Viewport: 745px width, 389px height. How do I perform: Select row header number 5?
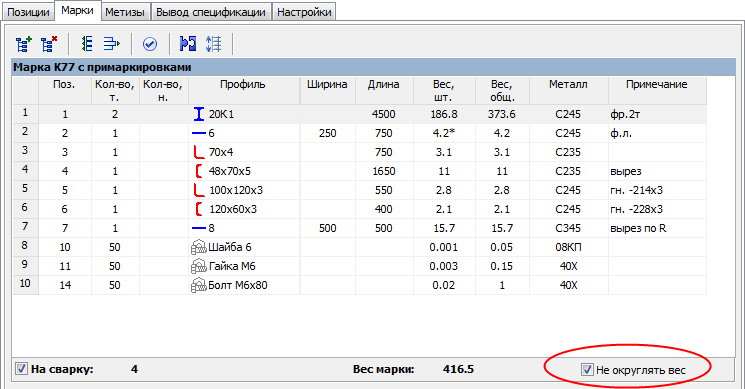[25, 190]
